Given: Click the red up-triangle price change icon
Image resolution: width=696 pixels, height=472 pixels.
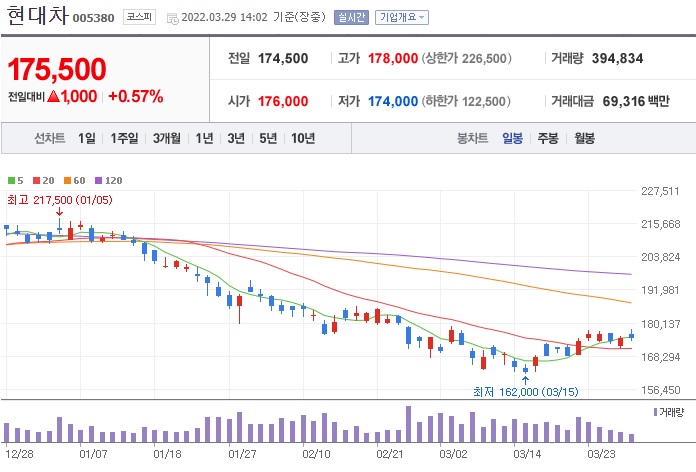Looking at the screenshot, I should 53,96.
